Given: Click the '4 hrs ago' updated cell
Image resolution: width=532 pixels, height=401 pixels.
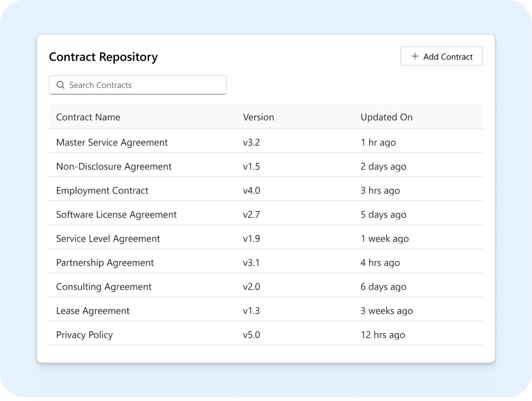Looking at the screenshot, I should 381,263.
